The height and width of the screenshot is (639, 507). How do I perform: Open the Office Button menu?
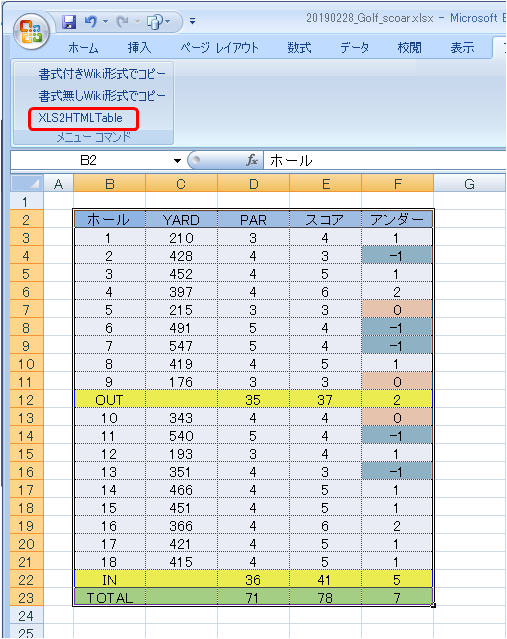(31, 31)
